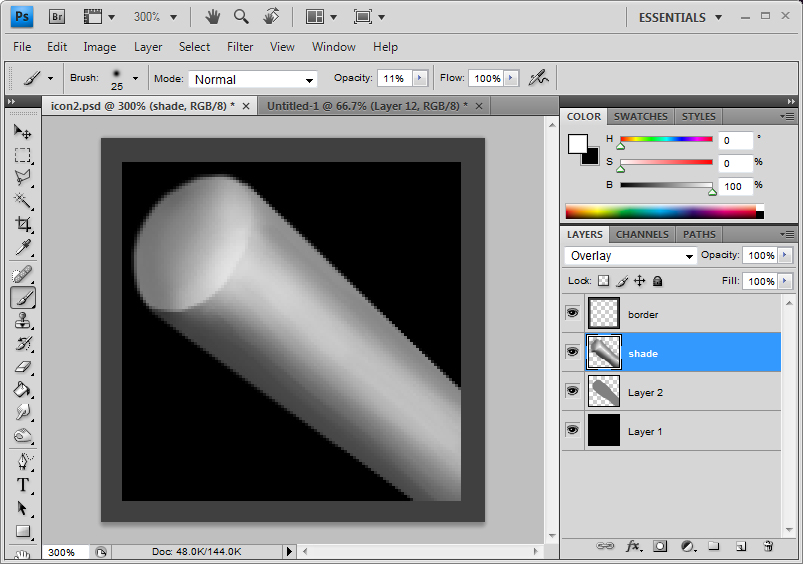Add a layer style with fx button

[x=634, y=546]
